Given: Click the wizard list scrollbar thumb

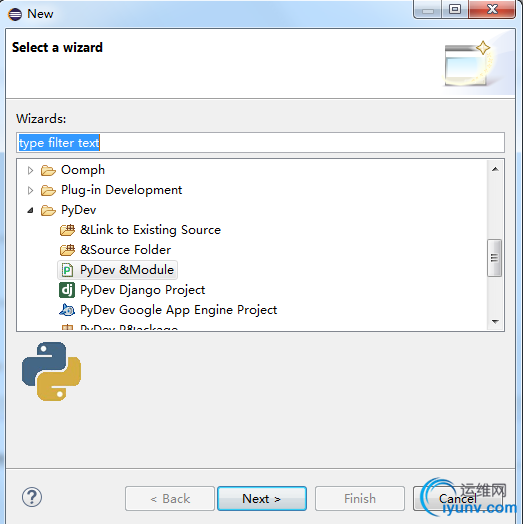Looking at the screenshot, I should coord(495,258).
